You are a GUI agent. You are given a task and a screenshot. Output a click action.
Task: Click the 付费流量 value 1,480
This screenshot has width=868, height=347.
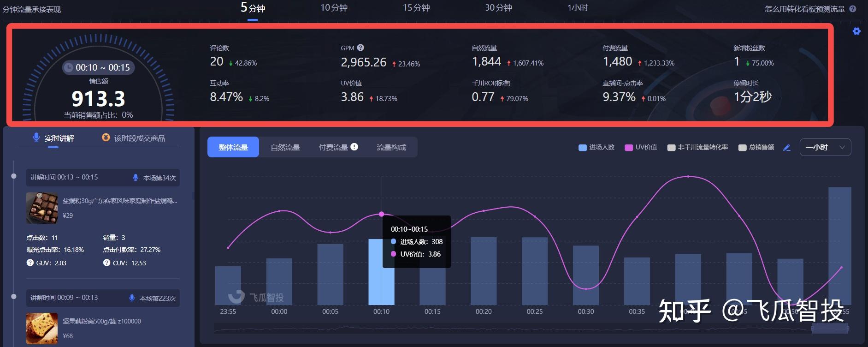coord(618,61)
